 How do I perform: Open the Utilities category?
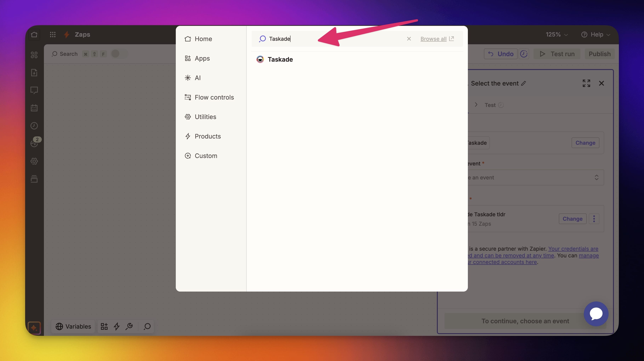(205, 117)
